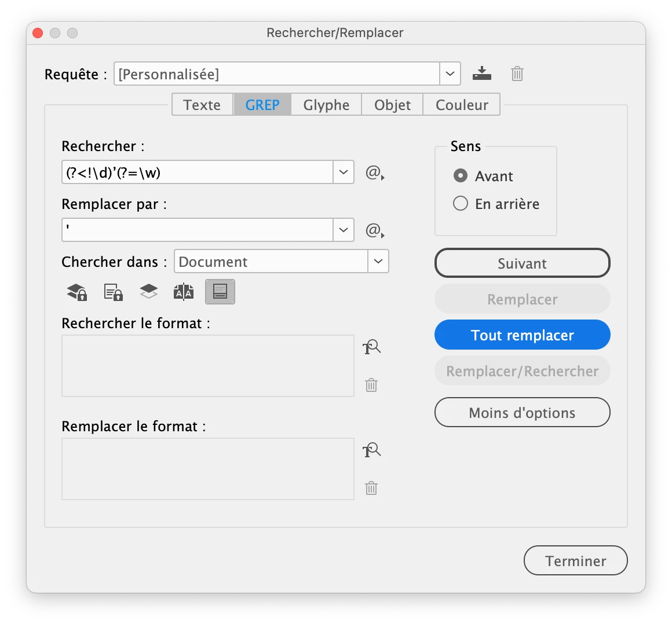Toggle include hidden layers icon

coord(149,292)
